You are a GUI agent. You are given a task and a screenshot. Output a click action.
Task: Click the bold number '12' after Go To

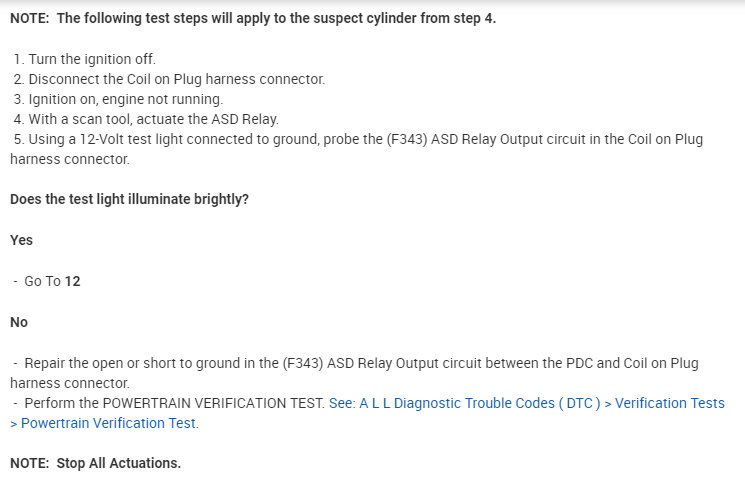click(72, 281)
